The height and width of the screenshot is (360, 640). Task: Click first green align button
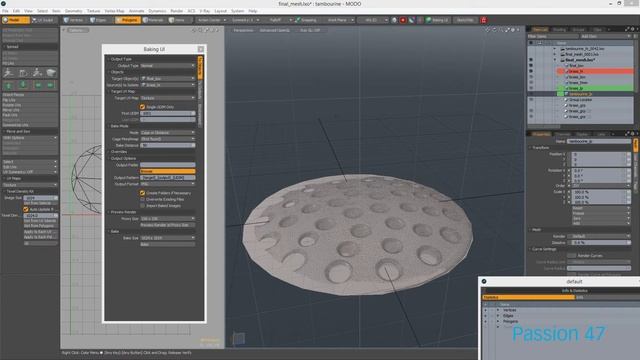pos(9,85)
